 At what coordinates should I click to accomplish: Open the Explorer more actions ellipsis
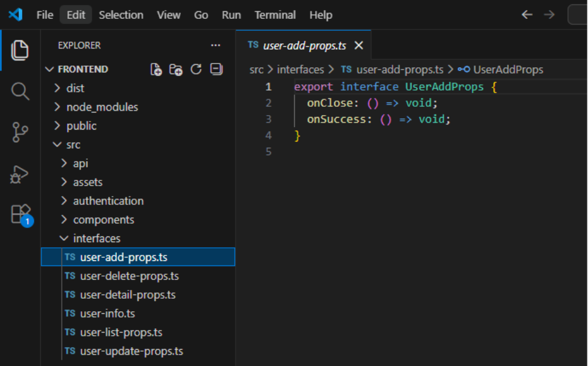[215, 45]
